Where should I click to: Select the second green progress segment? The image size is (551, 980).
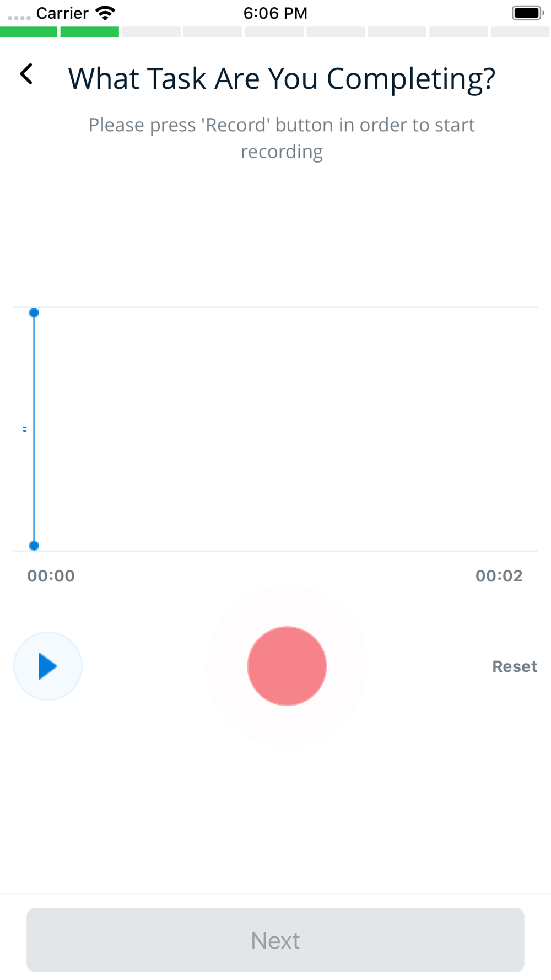click(90, 32)
